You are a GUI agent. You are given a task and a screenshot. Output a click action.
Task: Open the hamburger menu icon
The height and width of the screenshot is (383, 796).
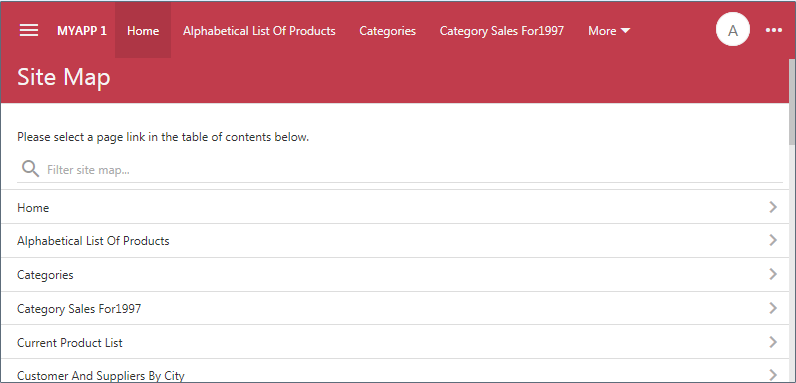coord(29,30)
